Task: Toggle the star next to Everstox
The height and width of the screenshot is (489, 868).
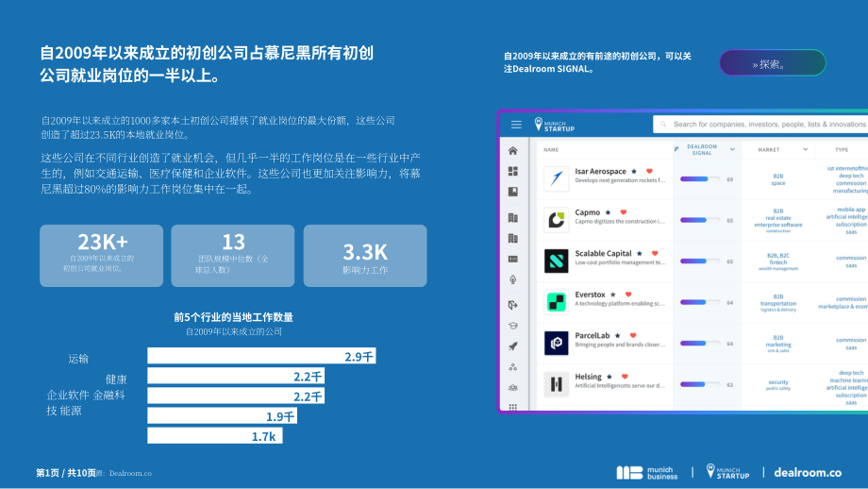Action: 613,295
